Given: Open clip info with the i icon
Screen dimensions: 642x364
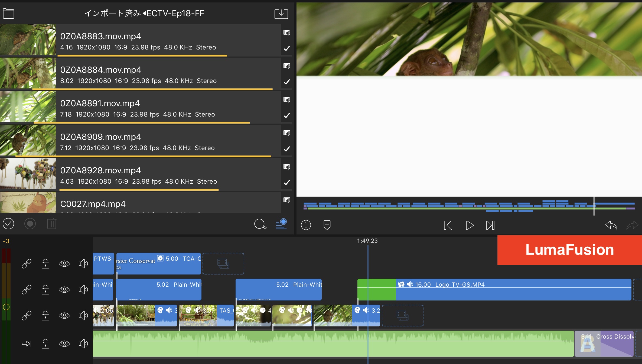Looking at the screenshot, I should 306,225.
